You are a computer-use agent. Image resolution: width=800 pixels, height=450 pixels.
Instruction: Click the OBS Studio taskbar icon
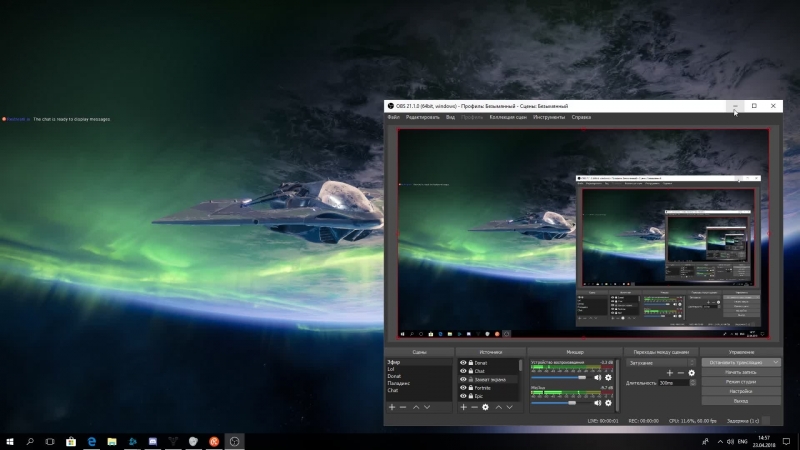234,441
